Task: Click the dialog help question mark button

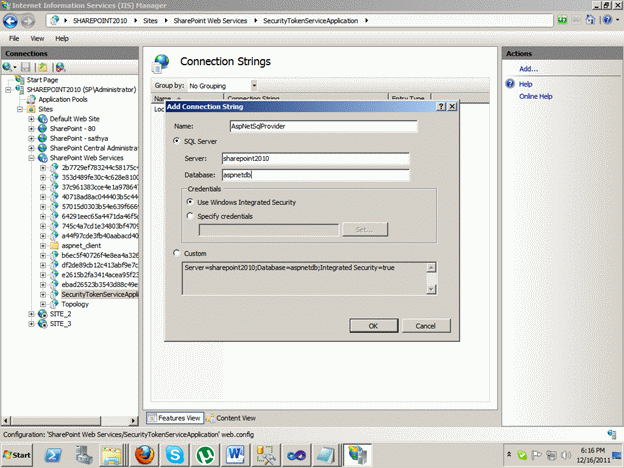Action: point(441,106)
